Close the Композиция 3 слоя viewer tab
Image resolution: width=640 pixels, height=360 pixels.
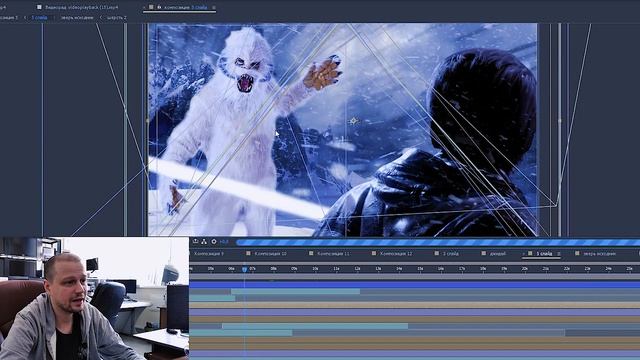(x=144, y=7)
